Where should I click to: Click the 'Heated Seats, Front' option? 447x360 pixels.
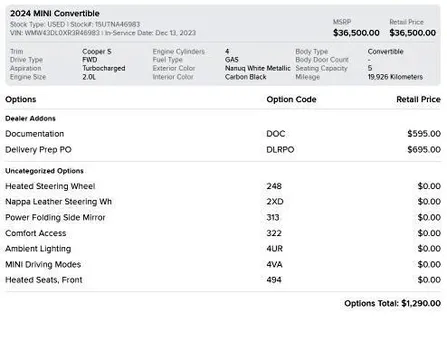click(44, 280)
